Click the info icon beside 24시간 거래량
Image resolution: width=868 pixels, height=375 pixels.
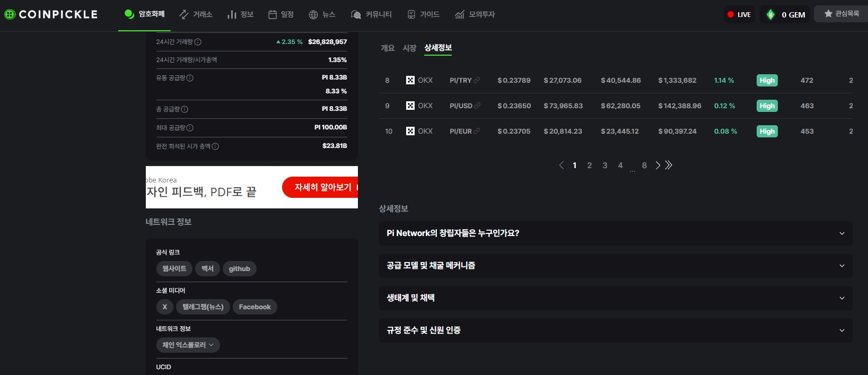(x=198, y=42)
